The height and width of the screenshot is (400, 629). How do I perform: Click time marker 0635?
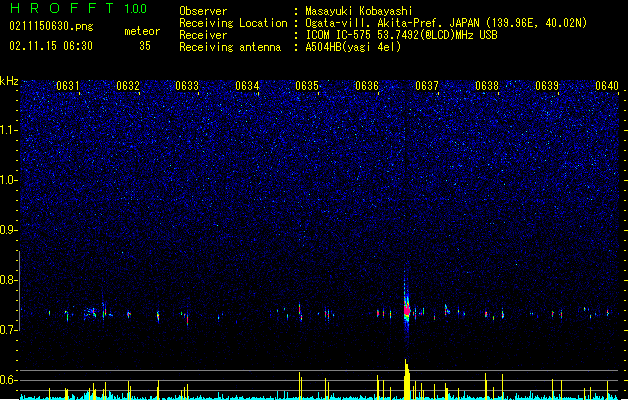point(307,86)
